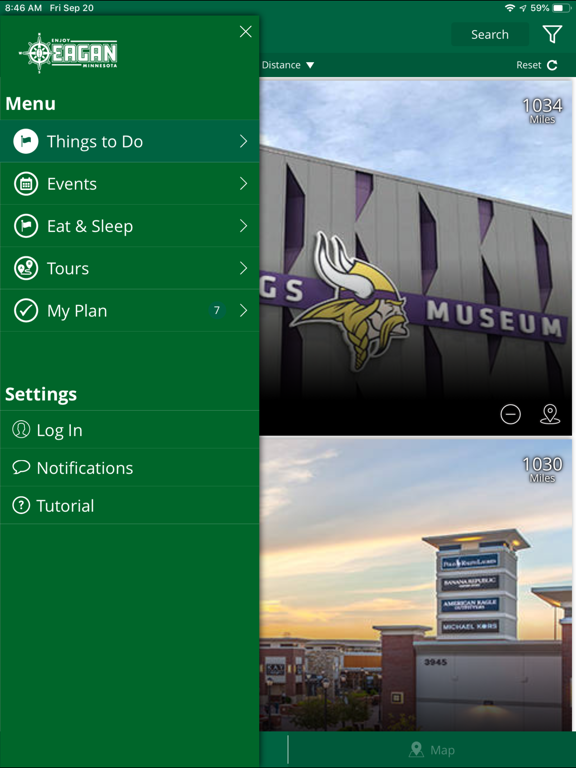This screenshot has width=576, height=768.
Task: Click the Things to Do flag icon
Action: point(25,141)
